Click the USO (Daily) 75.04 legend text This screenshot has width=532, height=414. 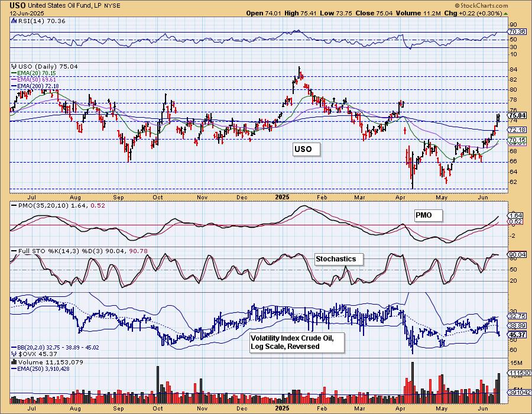tap(48, 66)
